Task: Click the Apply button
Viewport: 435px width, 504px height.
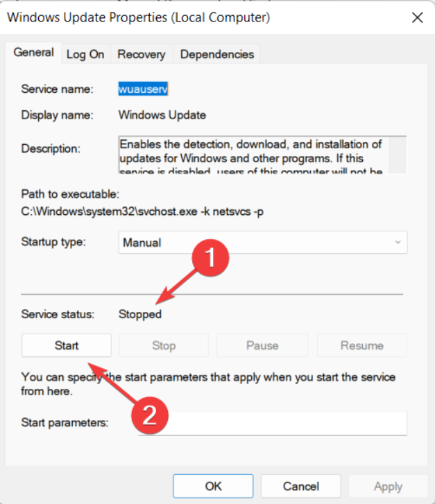Action: click(388, 486)
